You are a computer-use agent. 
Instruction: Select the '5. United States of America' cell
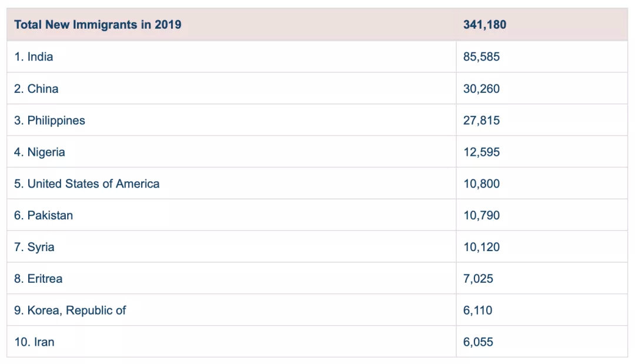(86, 184)
